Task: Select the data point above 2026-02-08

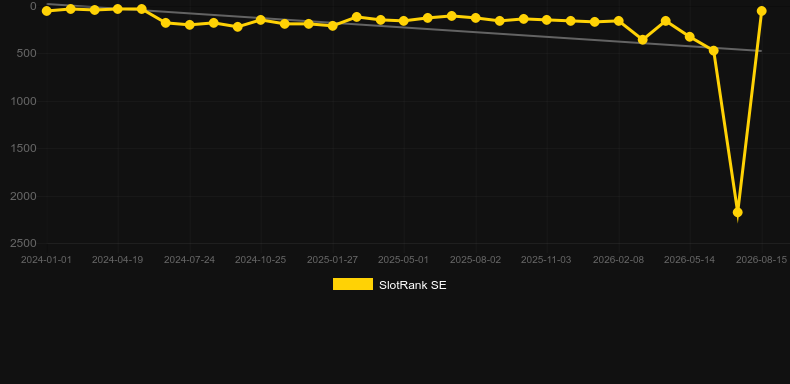Action: (x=619, y=21)
